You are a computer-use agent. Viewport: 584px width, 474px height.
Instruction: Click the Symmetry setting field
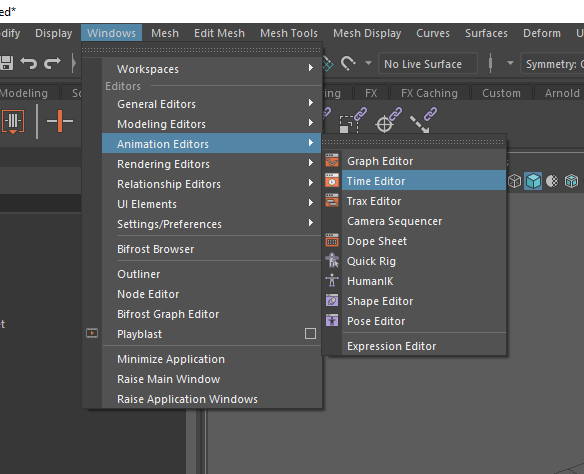(552, 64)
